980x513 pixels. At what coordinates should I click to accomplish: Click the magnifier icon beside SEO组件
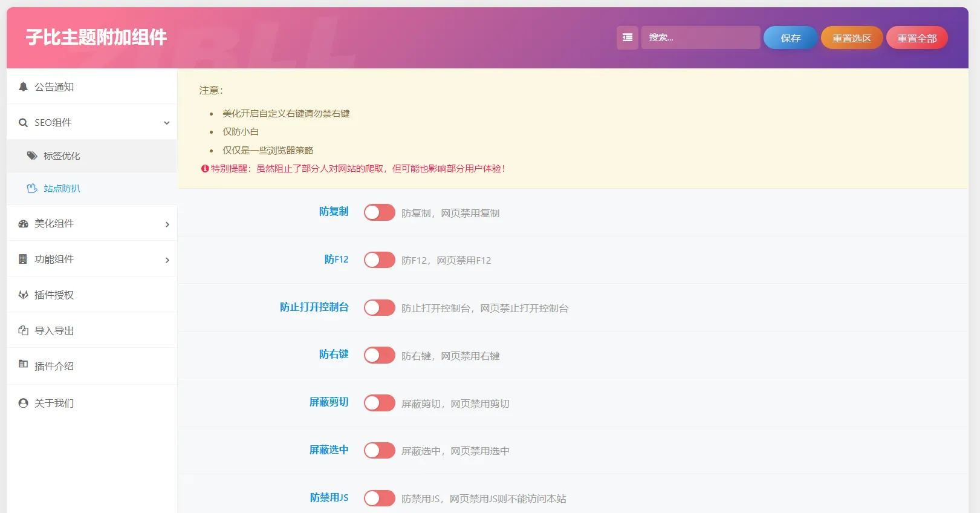(x=23, y=122)
